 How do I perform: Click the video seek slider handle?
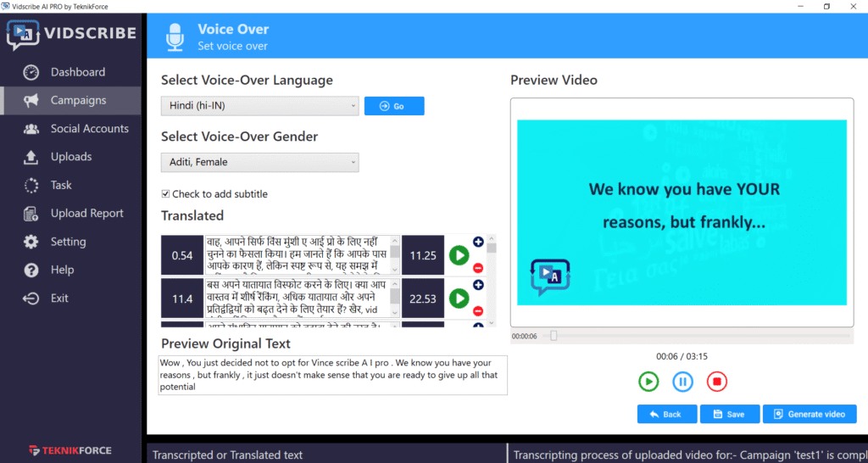[x=553, y=336]
